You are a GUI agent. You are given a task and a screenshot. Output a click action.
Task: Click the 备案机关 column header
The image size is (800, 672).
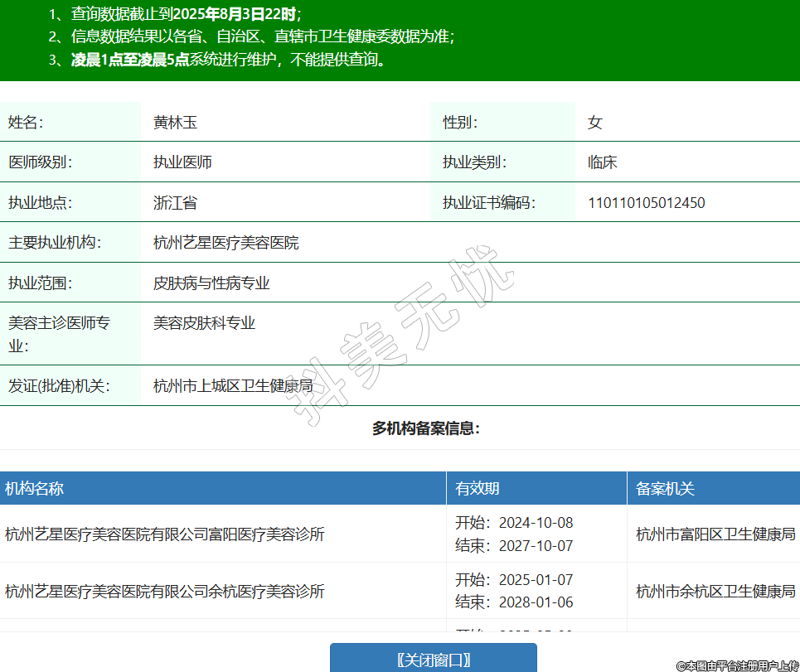click(x=665, y=489)
